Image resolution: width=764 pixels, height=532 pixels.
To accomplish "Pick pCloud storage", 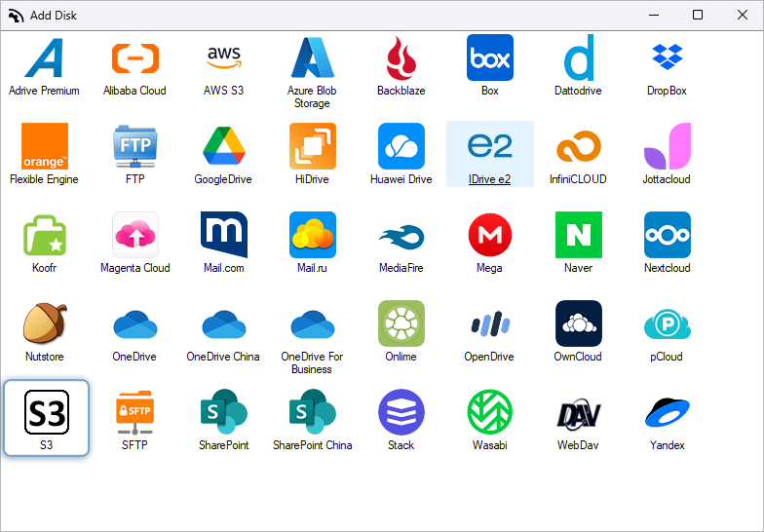I will 667,323.
